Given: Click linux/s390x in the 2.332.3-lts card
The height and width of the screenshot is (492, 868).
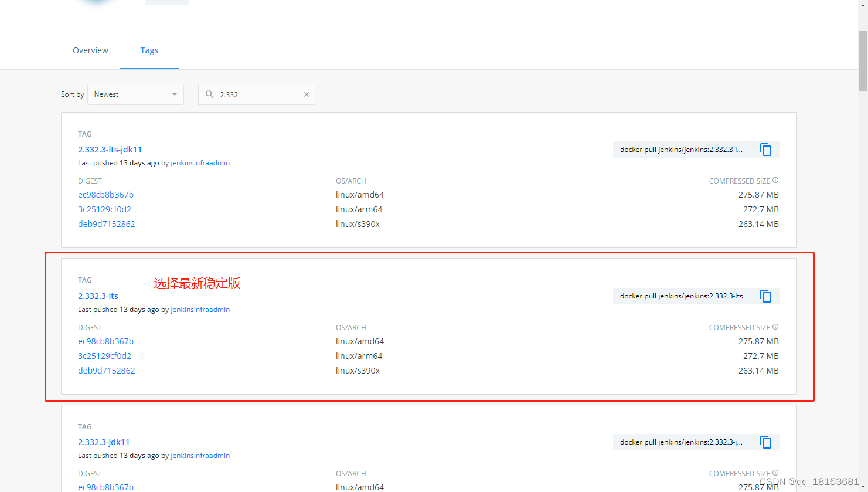Looking at the screenshot, I should [358, 371].
